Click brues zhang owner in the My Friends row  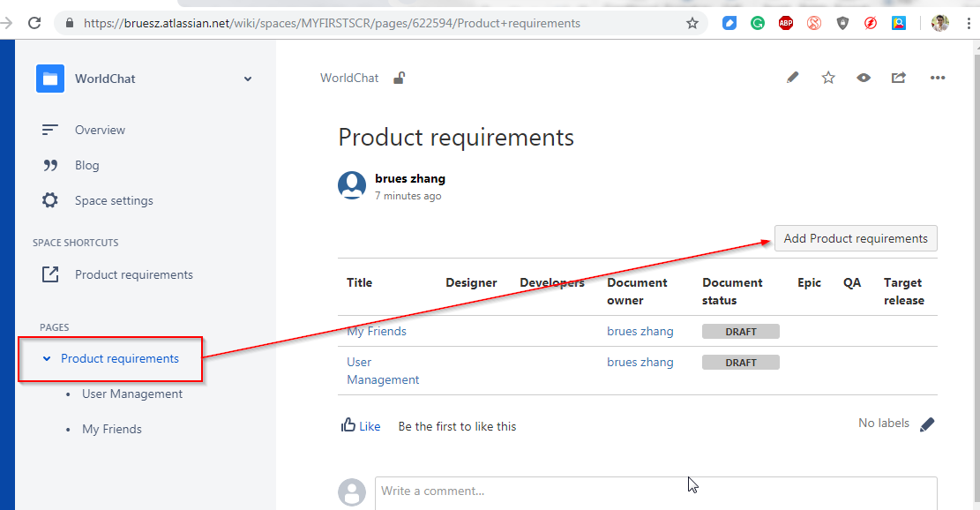[x=640, y=331]
